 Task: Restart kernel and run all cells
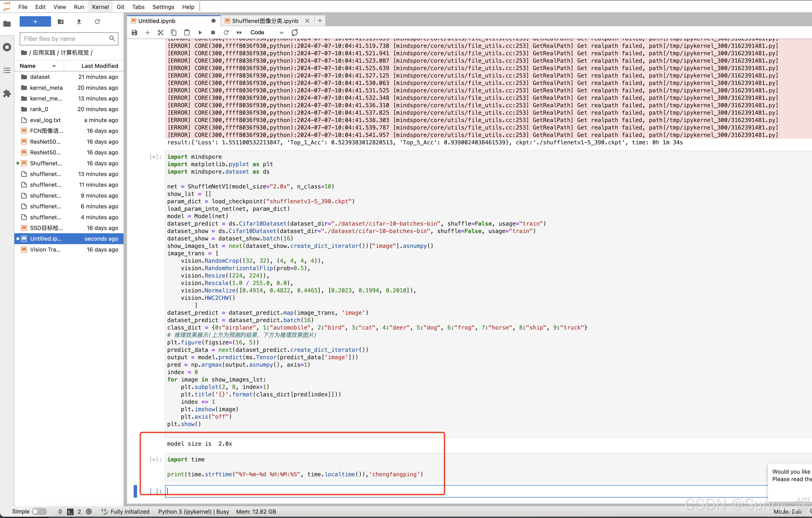coord(239,32)
